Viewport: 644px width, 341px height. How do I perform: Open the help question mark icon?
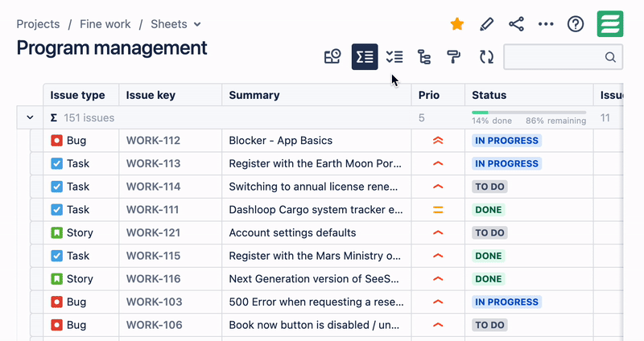click(x=576, y=24)
